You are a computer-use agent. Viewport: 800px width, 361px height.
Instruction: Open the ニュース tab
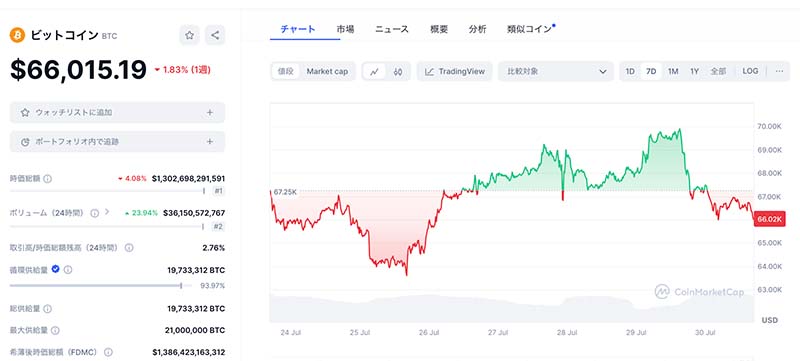click(392, 29)
